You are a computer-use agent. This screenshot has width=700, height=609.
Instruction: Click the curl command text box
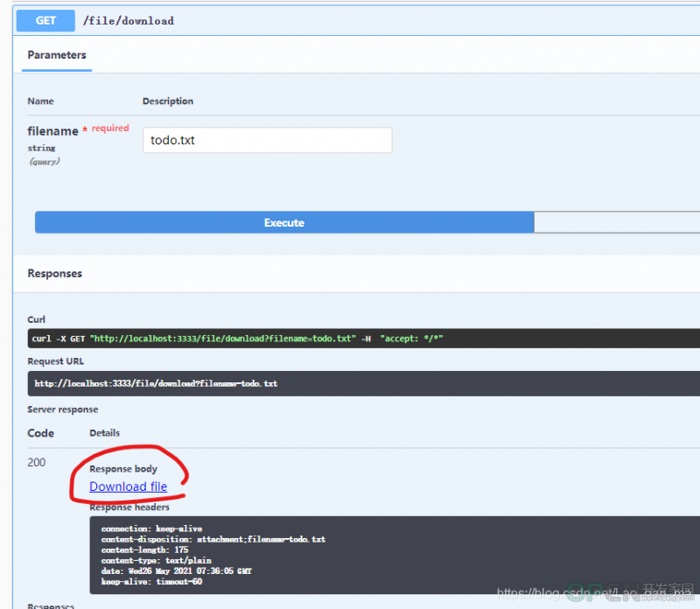(x=363, y=339)
